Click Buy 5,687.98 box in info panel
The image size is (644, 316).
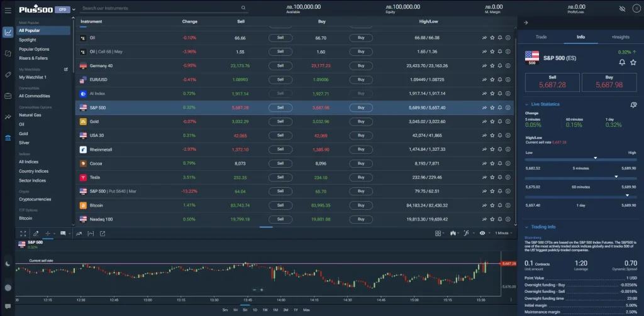(x=609, y=82)
